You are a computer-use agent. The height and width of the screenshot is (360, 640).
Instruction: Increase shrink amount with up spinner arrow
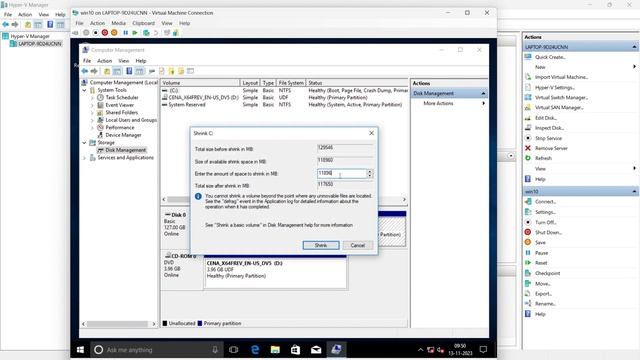(x=369, y=171)
